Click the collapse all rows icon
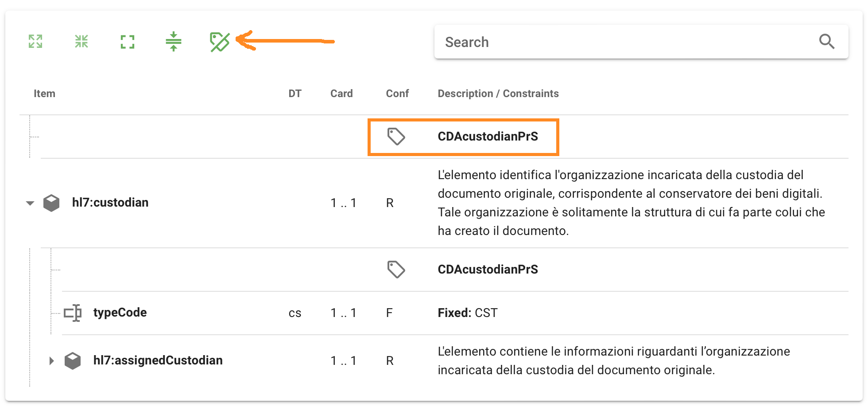This screenshot has width=868, height=407. pos(81,41)
